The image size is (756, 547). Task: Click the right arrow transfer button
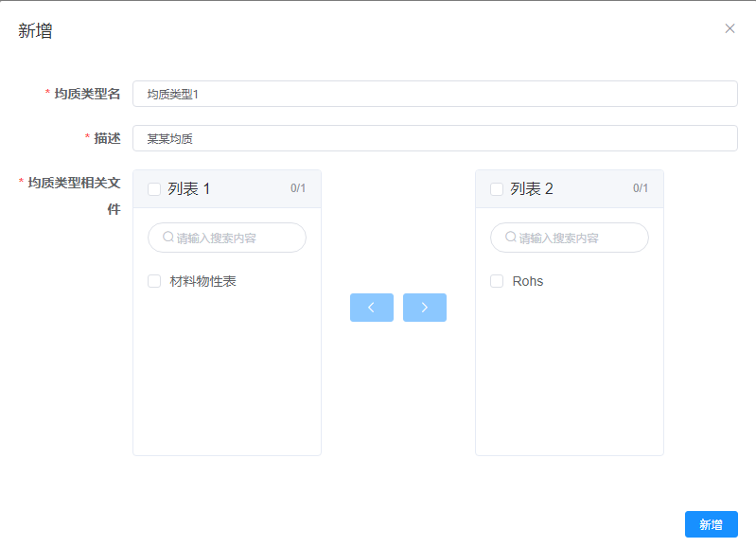424,308
